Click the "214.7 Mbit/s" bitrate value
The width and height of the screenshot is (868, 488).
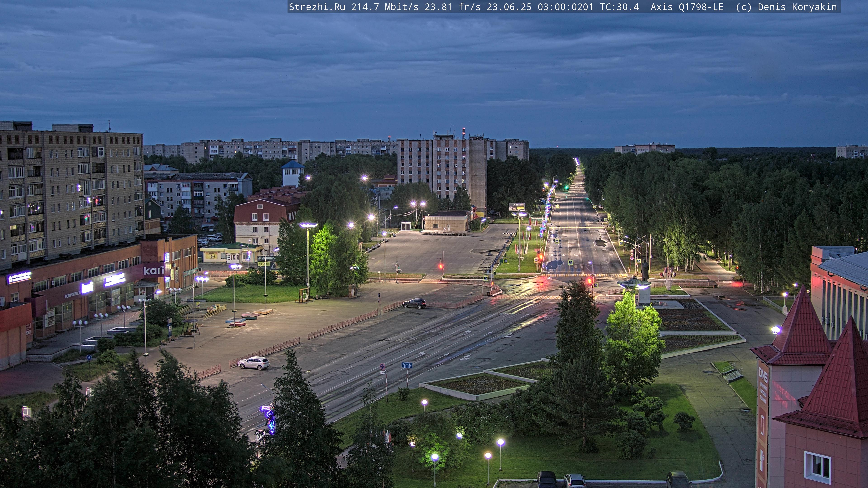click(x=385, y=7)
